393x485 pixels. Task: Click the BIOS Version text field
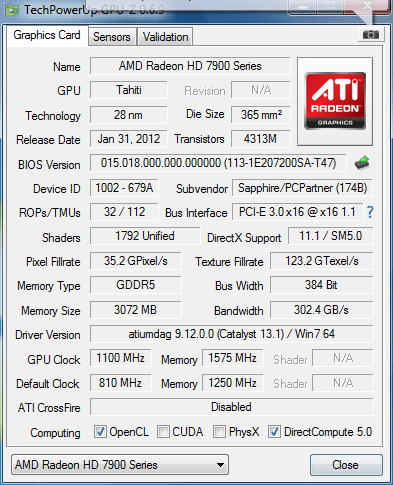point(218,163)
